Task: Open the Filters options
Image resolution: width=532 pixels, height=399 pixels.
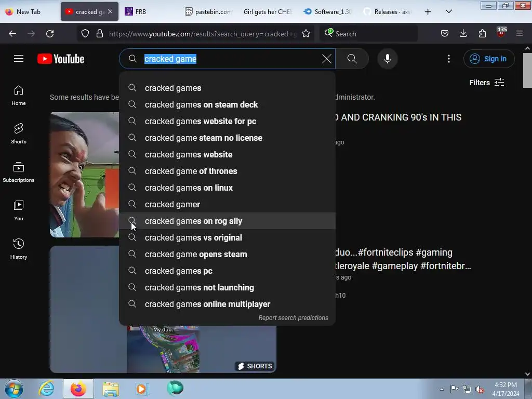Action: pyautogui.click(x=486, y=83)
